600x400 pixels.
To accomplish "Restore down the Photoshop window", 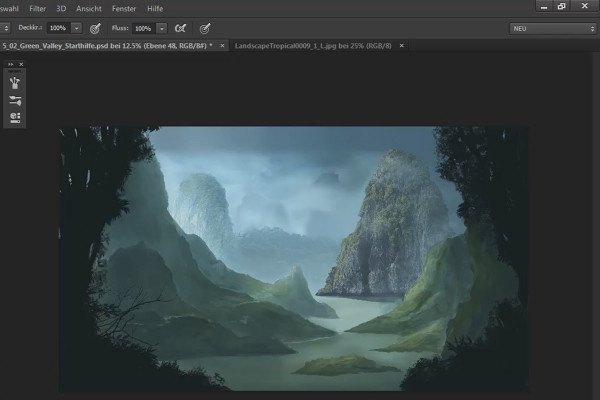I will 561,6.
